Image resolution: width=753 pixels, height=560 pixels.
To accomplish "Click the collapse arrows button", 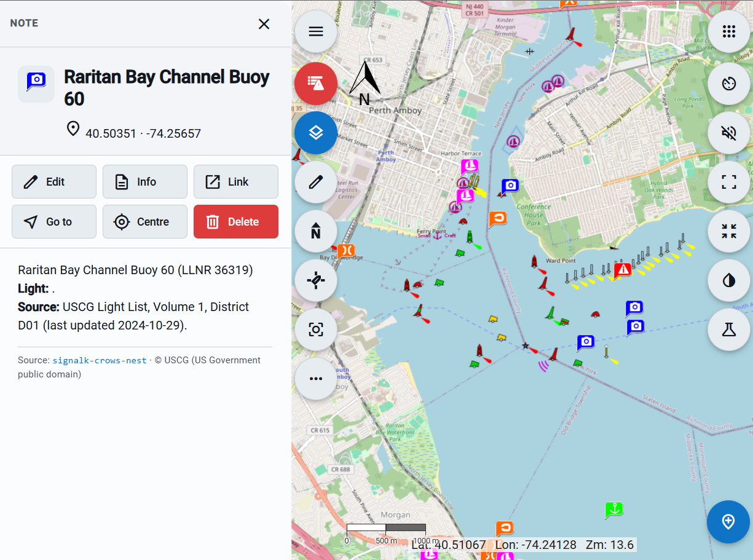I will click(x=729, y=231).
